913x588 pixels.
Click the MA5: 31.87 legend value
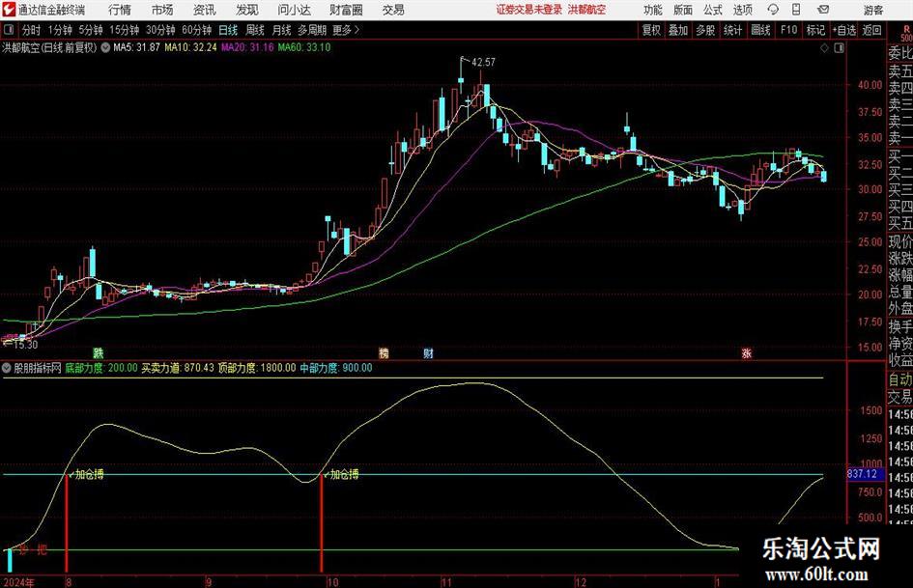pos(136,47)
